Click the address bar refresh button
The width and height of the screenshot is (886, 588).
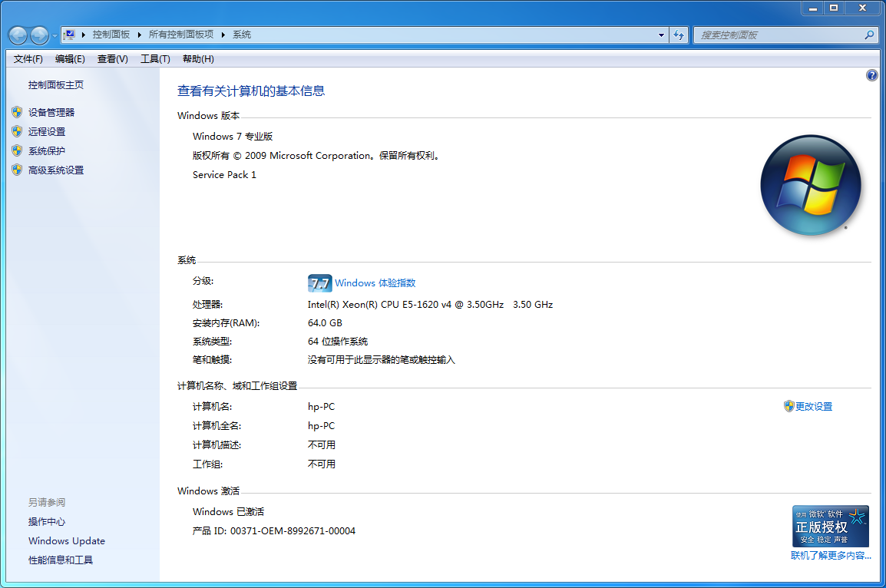coord(679,35)
